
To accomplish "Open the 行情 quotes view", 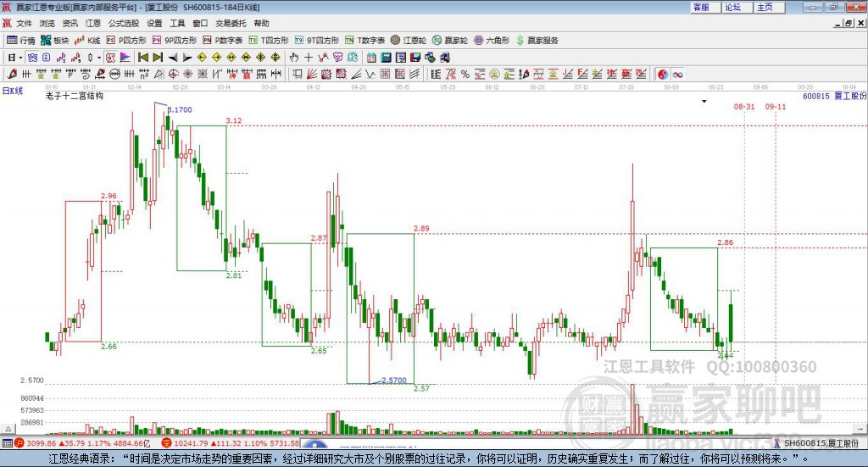I will 21,41.
